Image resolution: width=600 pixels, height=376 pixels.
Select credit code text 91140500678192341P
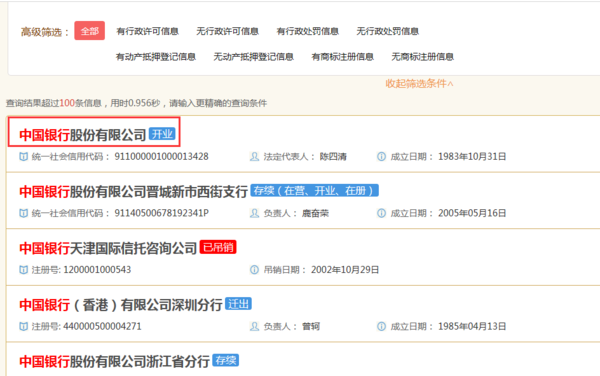coord(161,213)
